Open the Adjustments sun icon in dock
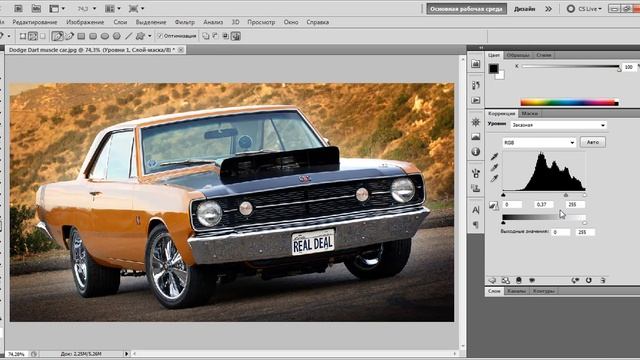This screenshot has height=360, width=640. 476,122
